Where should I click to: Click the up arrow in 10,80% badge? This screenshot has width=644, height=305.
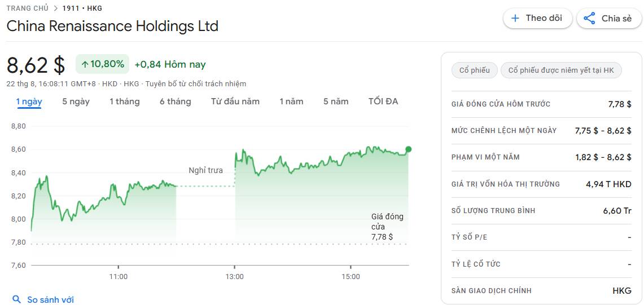tap(85, 64)
